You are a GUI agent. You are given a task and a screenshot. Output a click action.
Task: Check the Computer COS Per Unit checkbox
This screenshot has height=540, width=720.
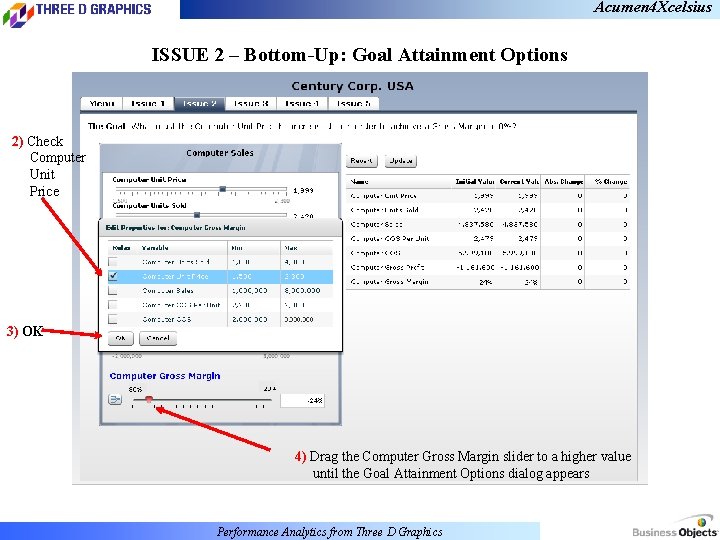[112, 304]
